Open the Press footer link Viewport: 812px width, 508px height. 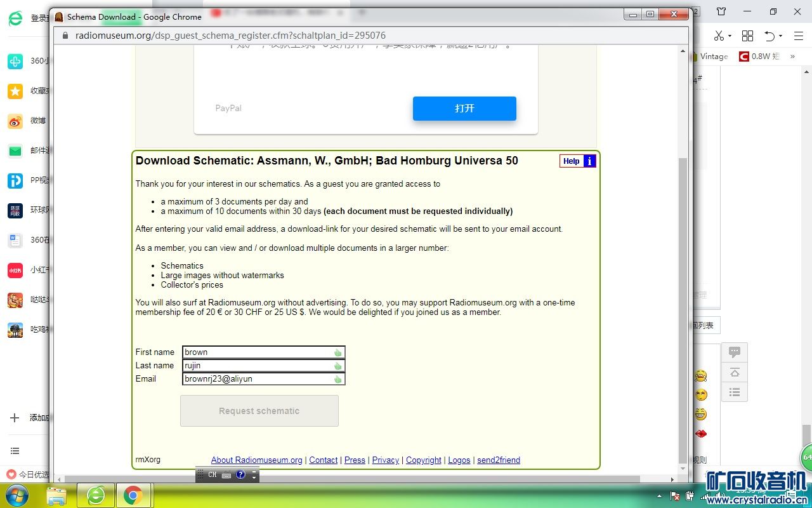coord(355,460)
